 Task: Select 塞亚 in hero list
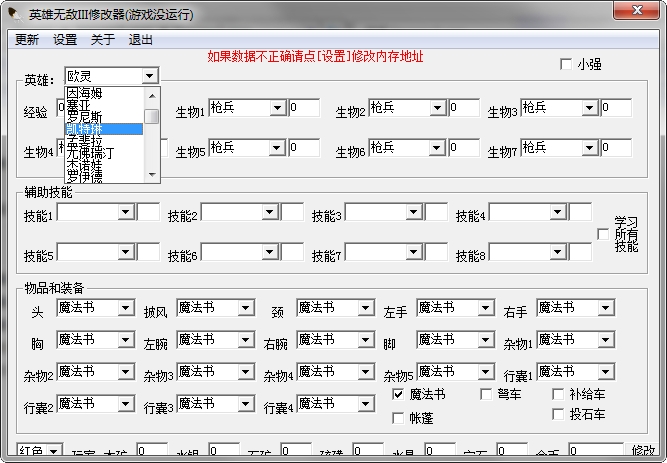click(x=104, y=105)
